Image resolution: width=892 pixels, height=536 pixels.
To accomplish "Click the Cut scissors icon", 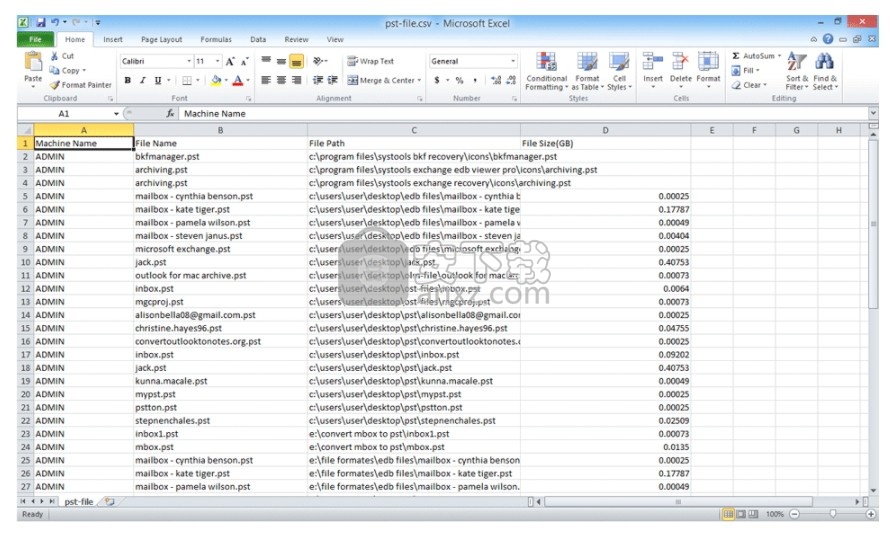I will pyautogui.click(x=55, y=56).
